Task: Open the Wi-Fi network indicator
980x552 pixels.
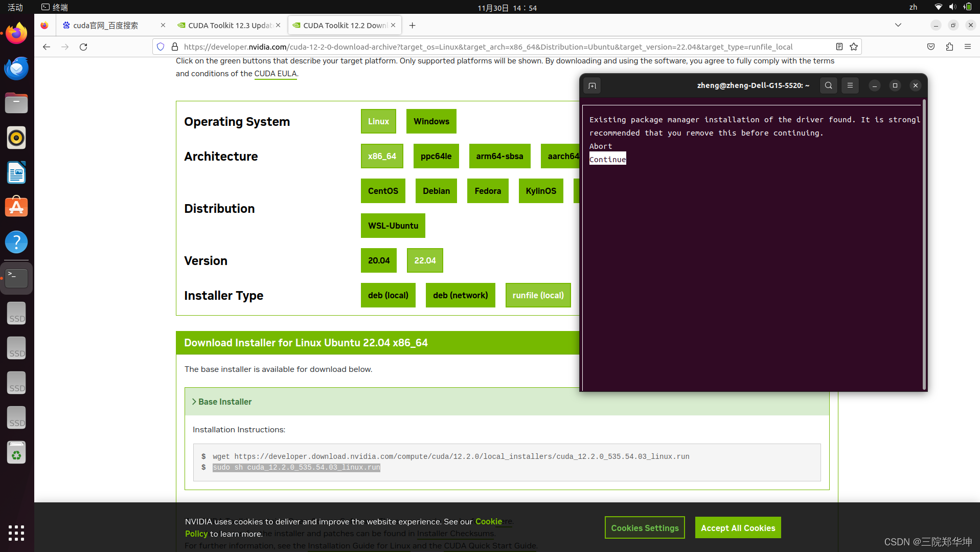Action: tap(938, 7)
